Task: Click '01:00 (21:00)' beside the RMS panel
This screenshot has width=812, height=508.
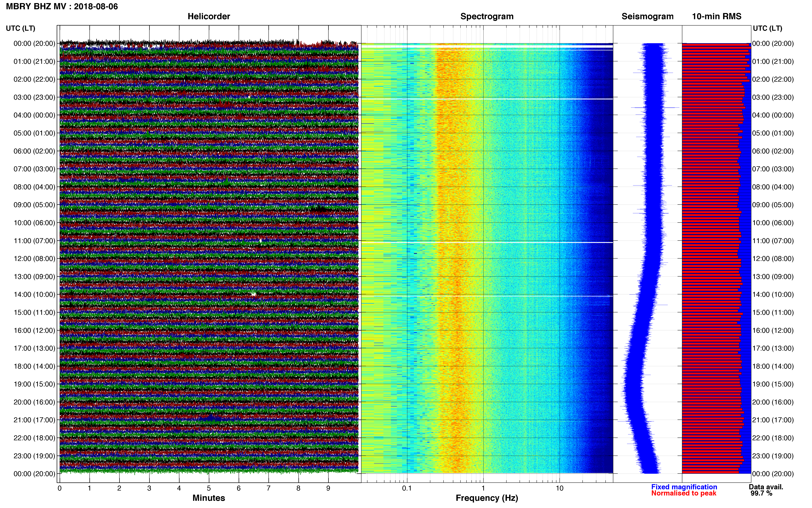Action: [x=773, y=62]
